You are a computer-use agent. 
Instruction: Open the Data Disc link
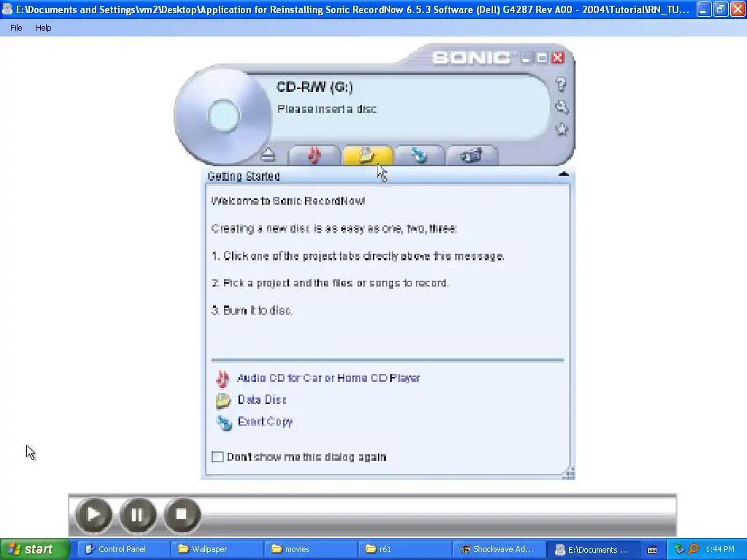tap(262, 400)
